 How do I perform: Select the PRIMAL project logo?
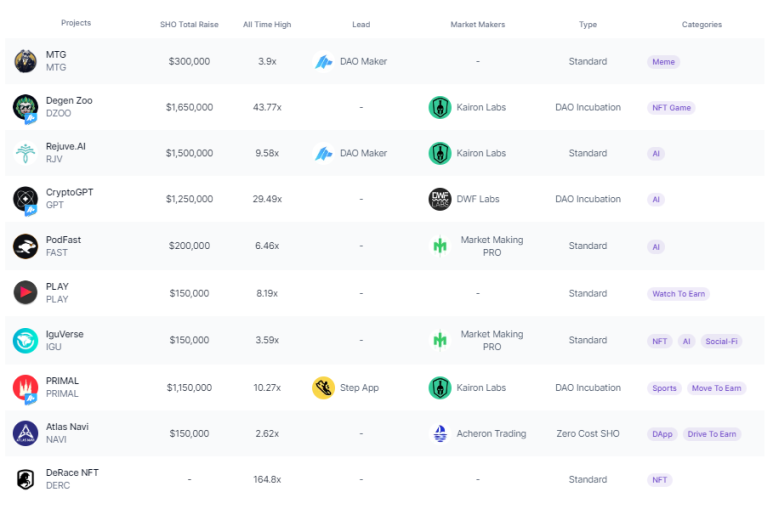click(25, 388)
